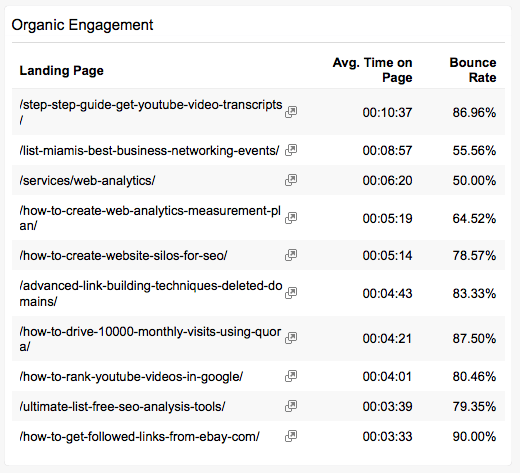The image size is (520, 473).
Task: Open /services/web-analytics/ landing page link
Action: click(87, 181)
